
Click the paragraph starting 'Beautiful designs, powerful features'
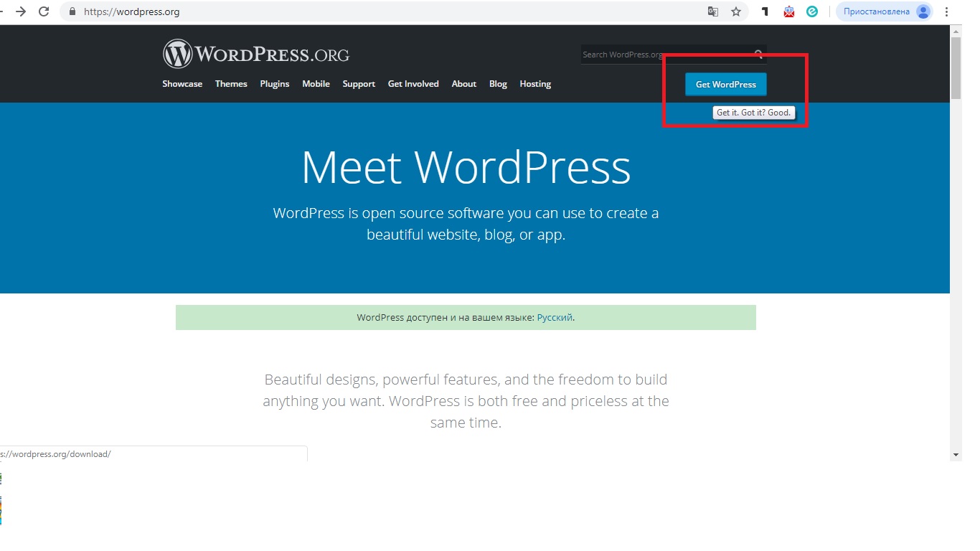(x=466, y=401)
